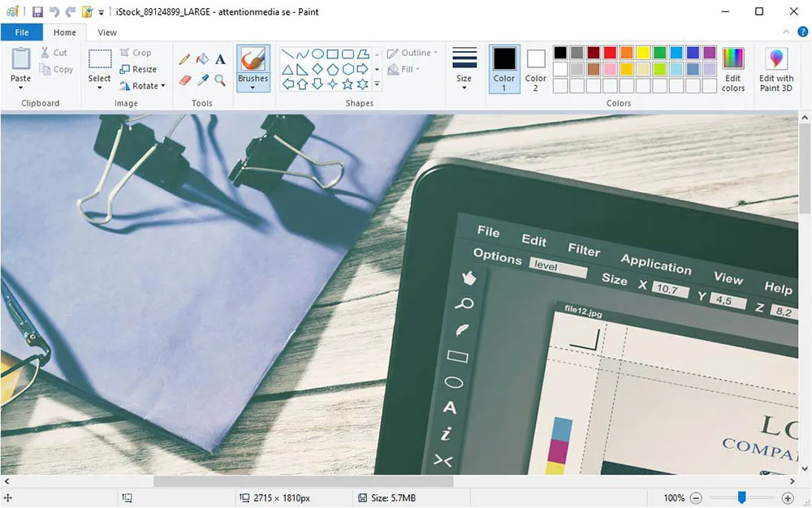Image resolution: width=812 pixels, height=508 pixels.
Task: Select the Pencil tool
Action: point(184,58)
